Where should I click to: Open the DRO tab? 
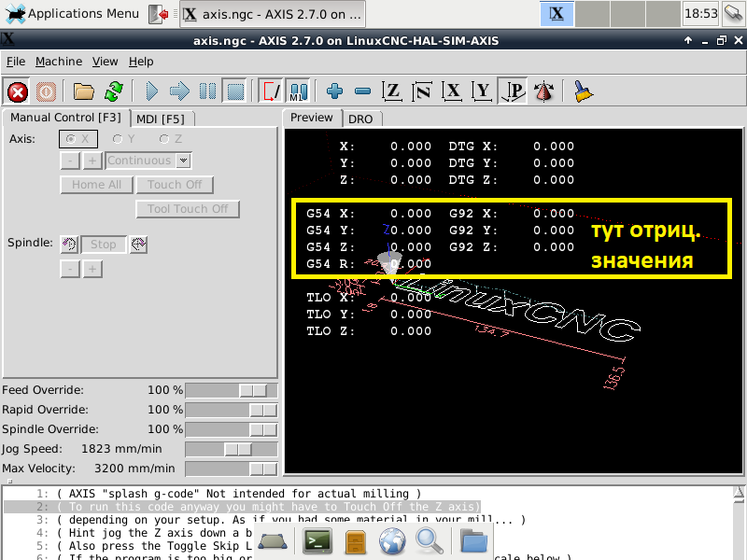(x=360, y=119)
